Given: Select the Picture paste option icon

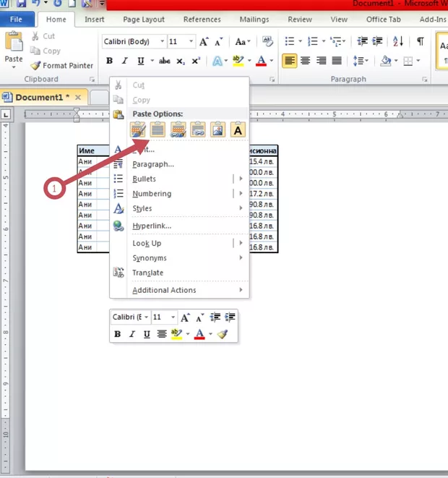Looking at the screenshot, I should tap(217, 129).
